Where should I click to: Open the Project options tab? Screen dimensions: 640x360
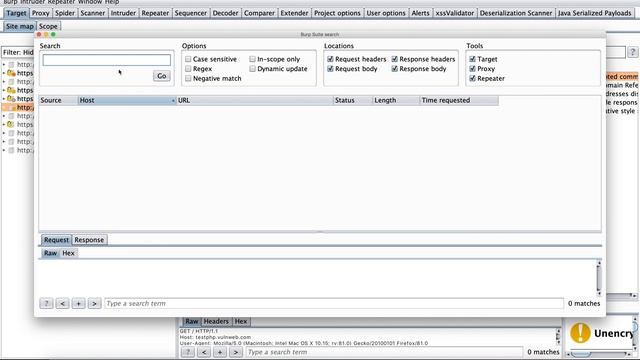pyautogui.click(x=337, y=13)
